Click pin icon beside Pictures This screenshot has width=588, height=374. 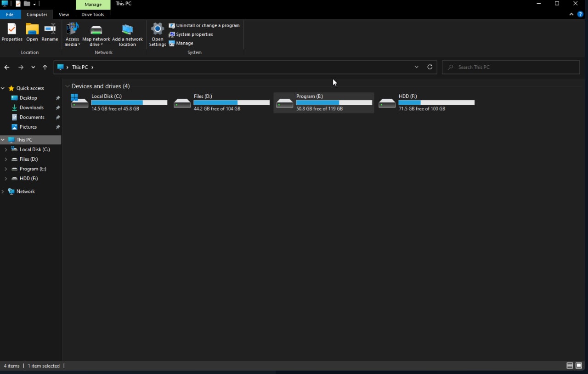coord(58,127)
